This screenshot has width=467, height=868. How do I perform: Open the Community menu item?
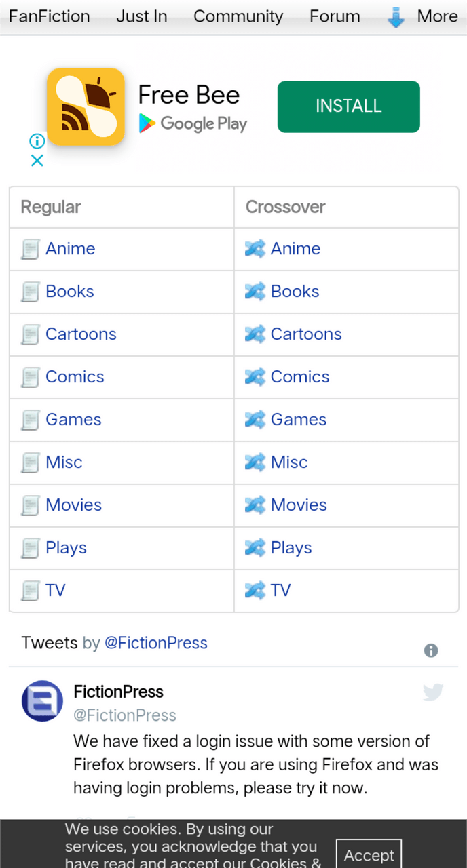click(238, 16)
